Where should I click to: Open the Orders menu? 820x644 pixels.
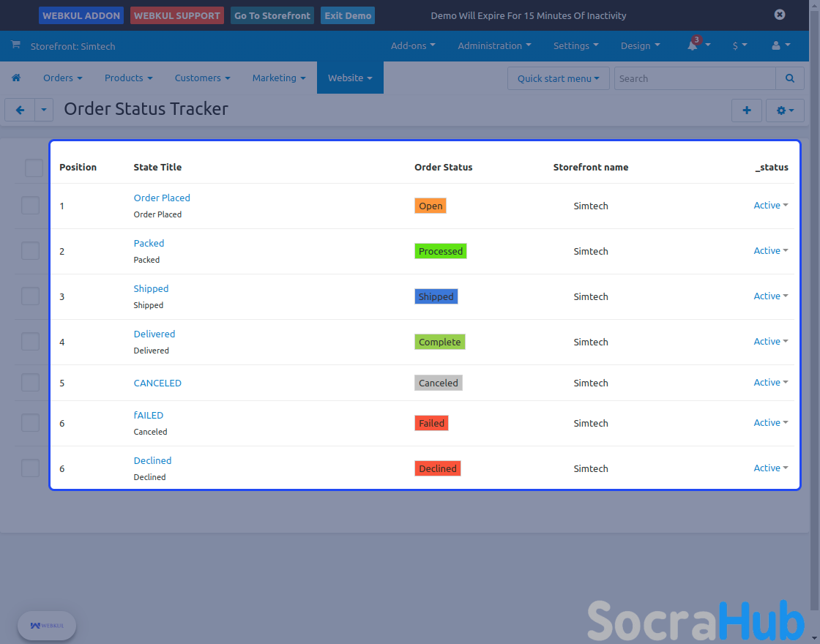coord(62,78)
